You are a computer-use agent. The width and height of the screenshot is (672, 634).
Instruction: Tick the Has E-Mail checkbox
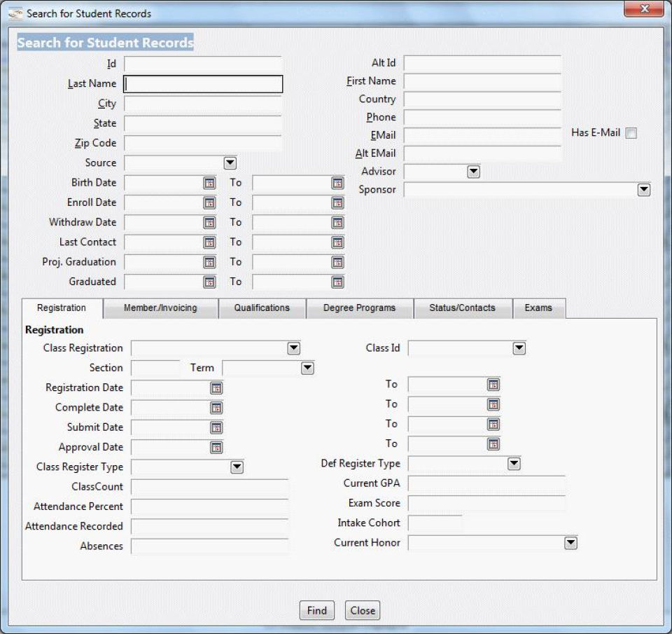click(x=631, y=133)
